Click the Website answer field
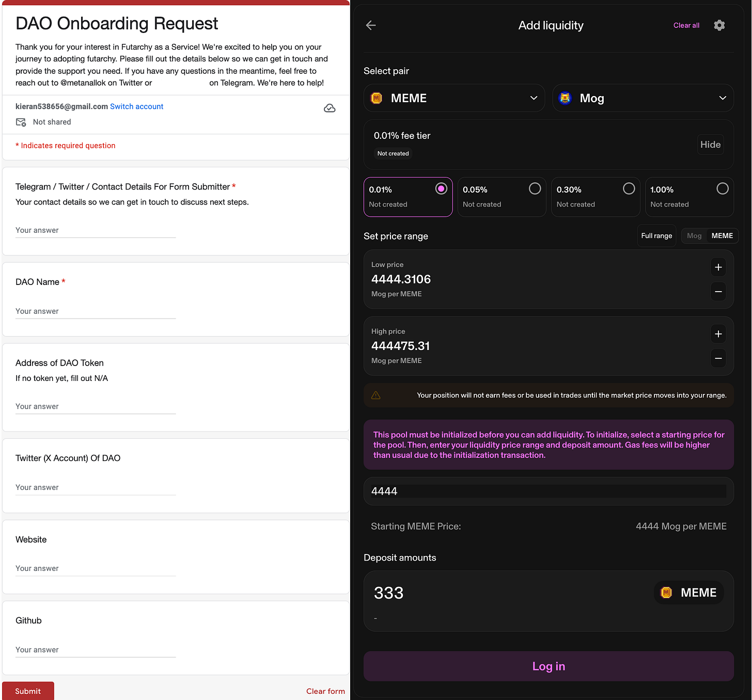 96,568
